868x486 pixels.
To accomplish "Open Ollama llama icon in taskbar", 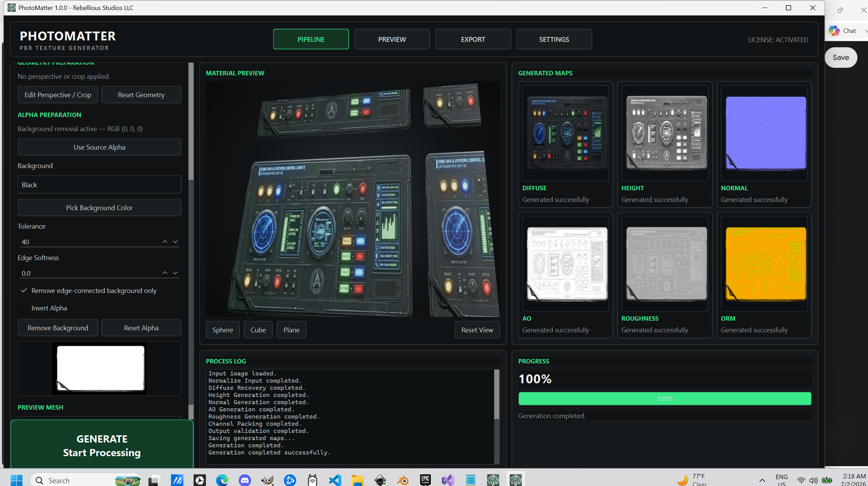I will (x=312, y=480).
